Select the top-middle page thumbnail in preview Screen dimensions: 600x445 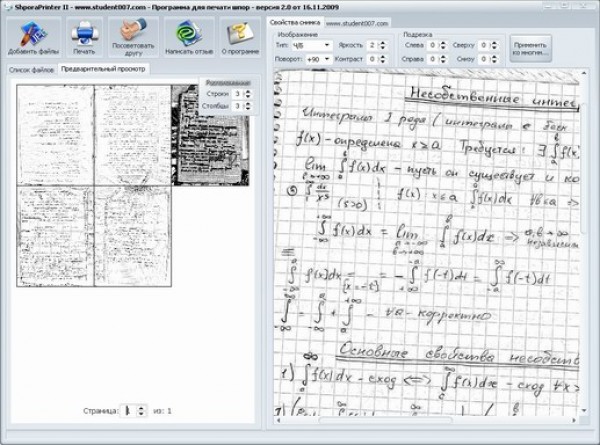(x=133, y=135)
